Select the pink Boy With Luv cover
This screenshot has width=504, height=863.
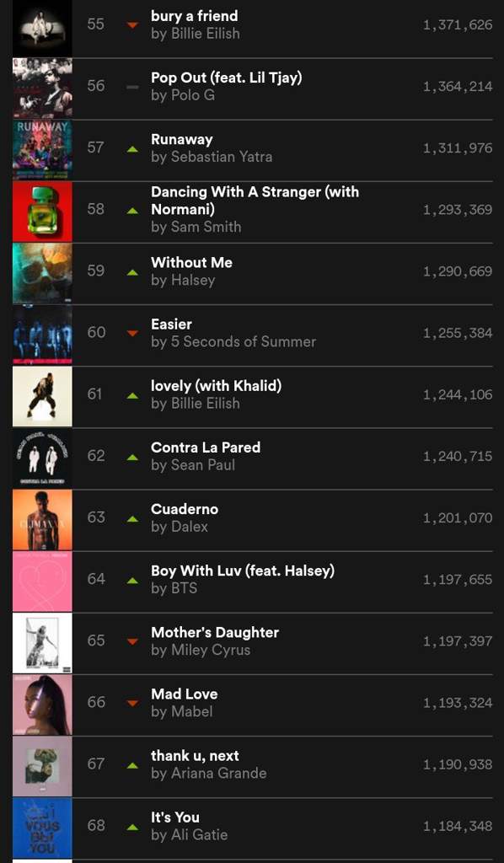(x=42, y=582)
